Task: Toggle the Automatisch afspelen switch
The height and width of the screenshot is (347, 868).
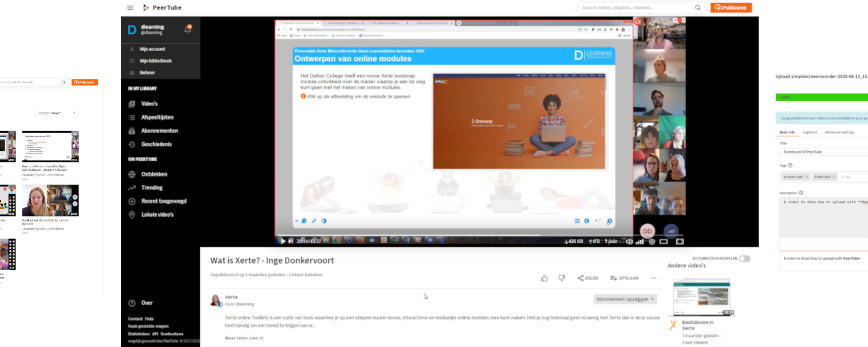Action: 745,259
